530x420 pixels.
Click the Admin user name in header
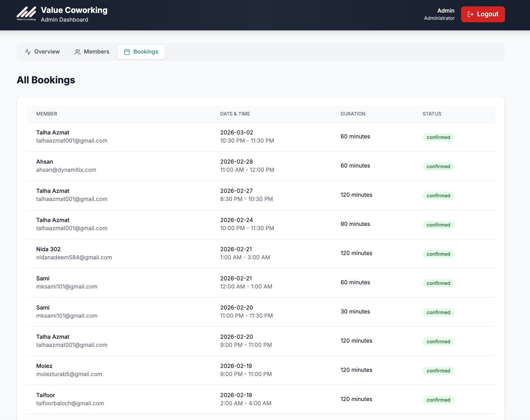446,11
